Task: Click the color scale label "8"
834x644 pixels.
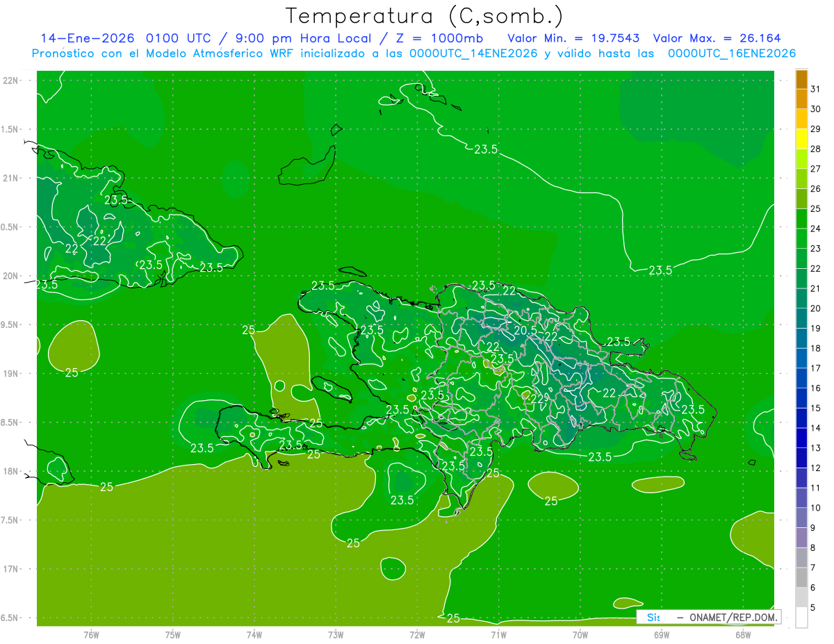Action: tap(814, 547)
